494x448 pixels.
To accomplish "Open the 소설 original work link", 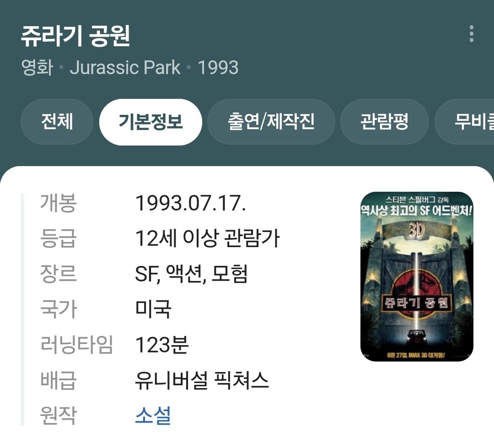I will [x=153, y=415].
